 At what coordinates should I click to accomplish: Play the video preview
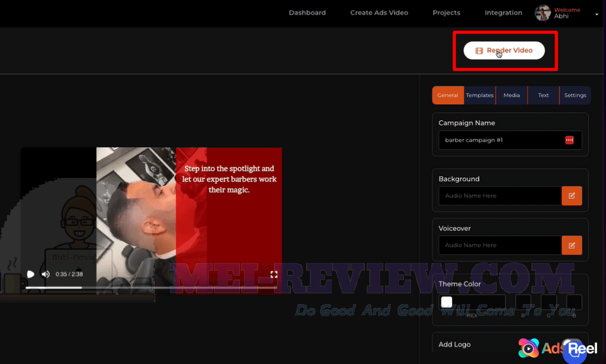pos(30,274)
